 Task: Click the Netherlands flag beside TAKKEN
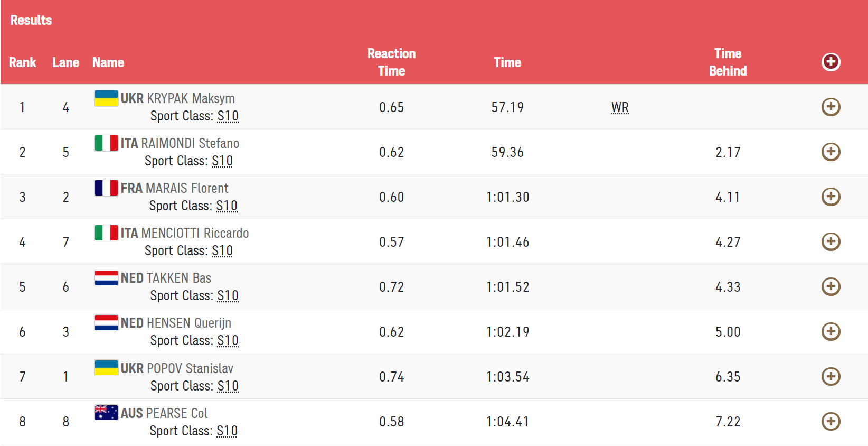[x=106, y=277]
